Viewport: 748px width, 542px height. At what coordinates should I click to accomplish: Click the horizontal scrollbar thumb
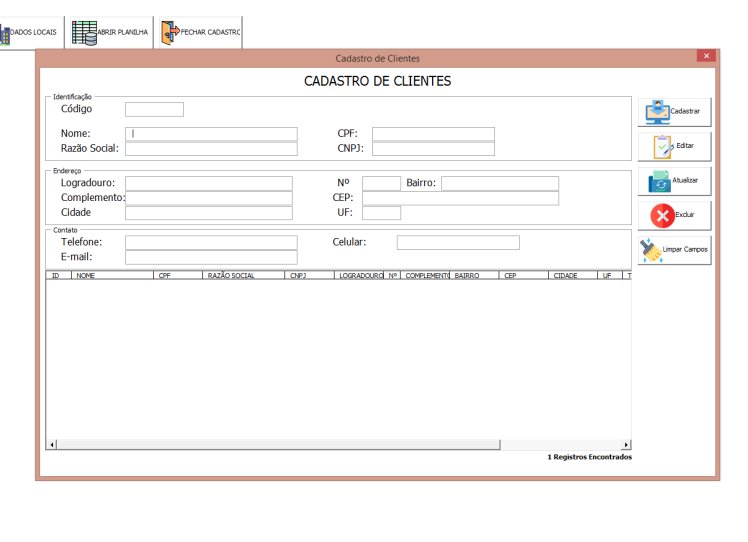click(279, 445)
